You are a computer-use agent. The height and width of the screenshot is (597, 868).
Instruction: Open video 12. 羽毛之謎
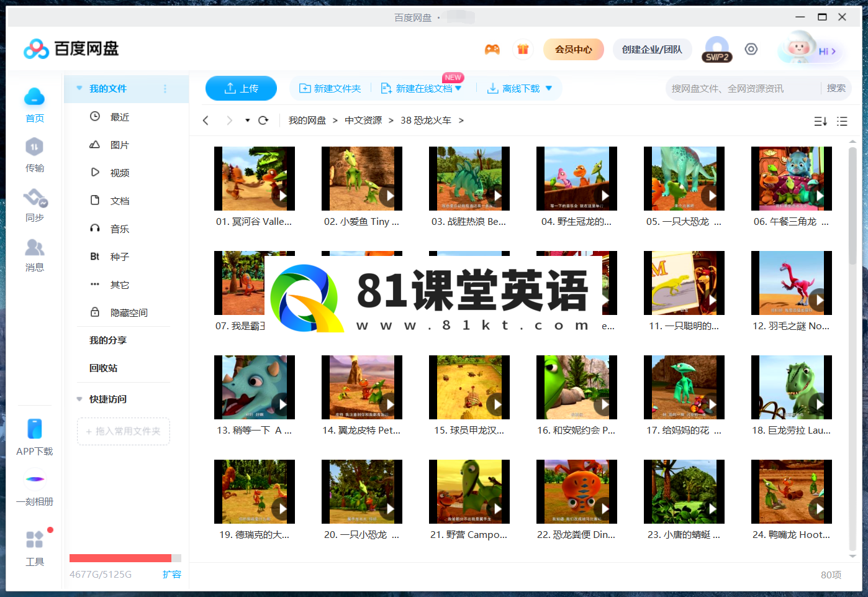792,283
